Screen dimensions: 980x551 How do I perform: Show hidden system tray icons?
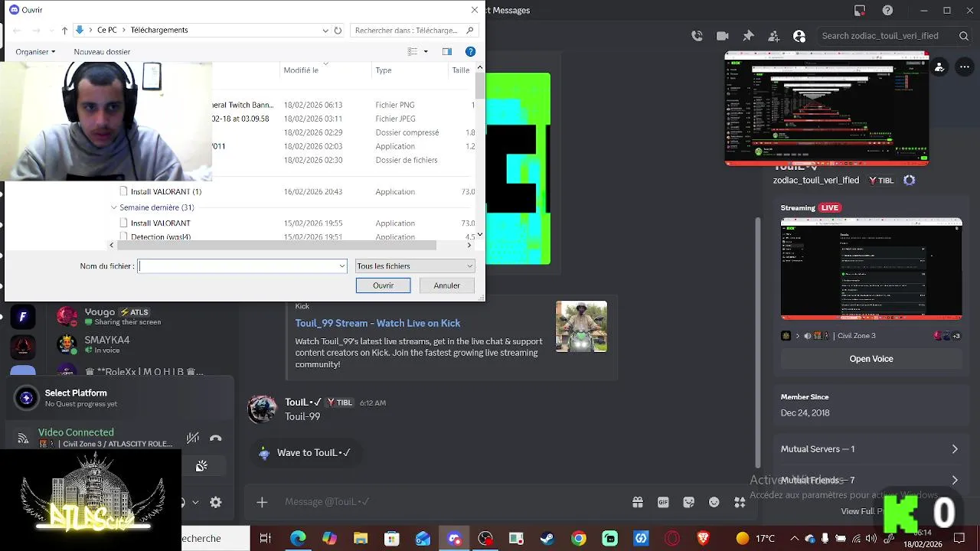(794, 539)
